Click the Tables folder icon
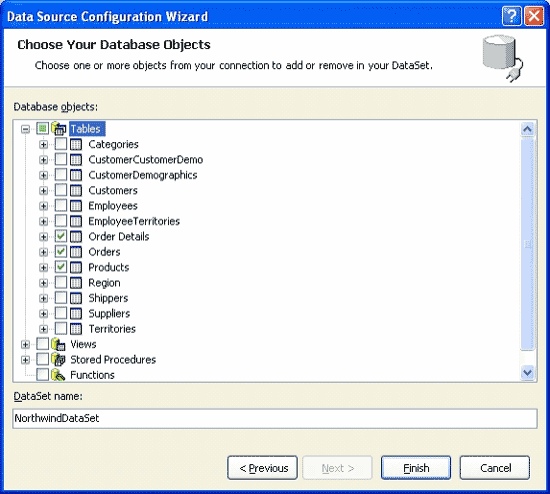The width and height of the screenshot is (550, 494). tap(59, 129)
